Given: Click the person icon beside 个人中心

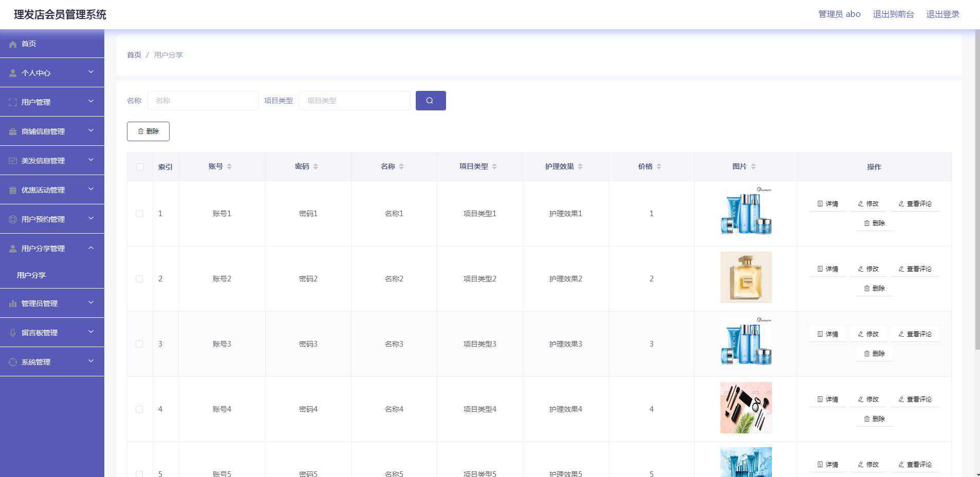Looking at the screenshot, I should pos(13,73).
